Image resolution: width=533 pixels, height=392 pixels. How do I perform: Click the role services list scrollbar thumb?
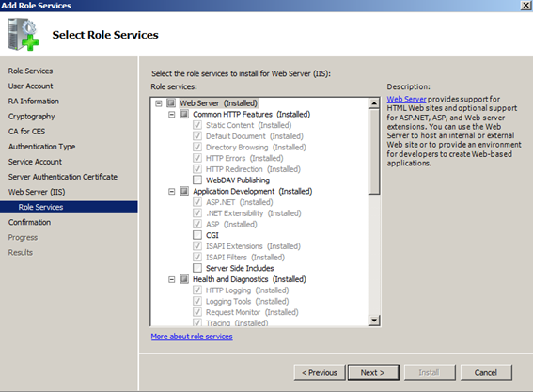click(374, 151)
